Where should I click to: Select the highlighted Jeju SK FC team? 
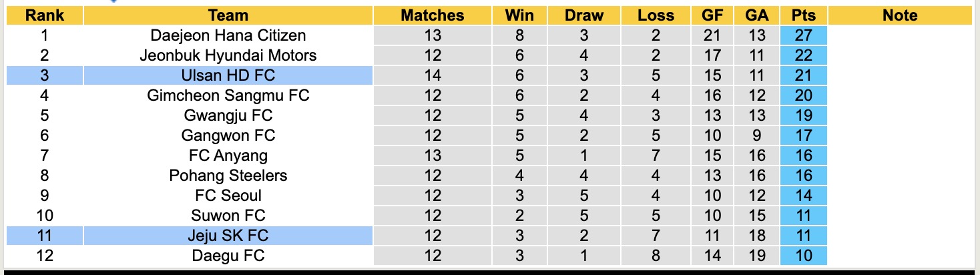click(228, 236)
